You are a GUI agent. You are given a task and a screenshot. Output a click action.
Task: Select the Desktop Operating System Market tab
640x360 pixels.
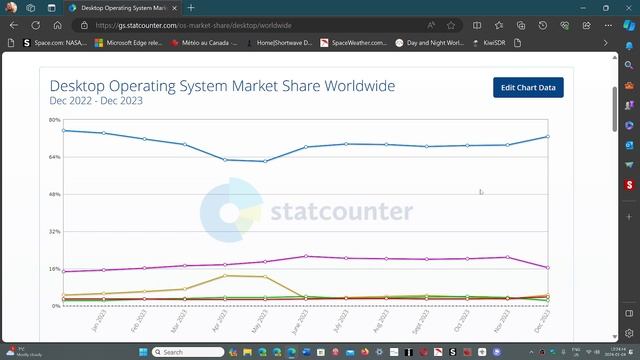point(122,8)
